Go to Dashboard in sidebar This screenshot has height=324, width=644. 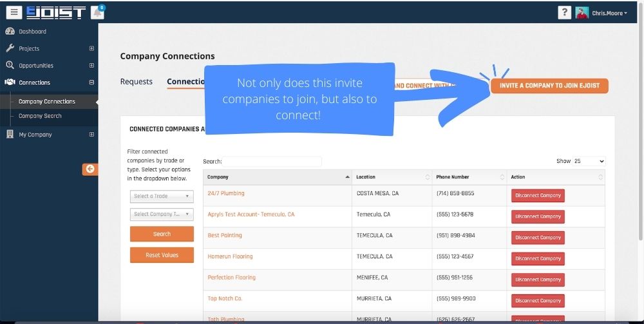point(32,31)
